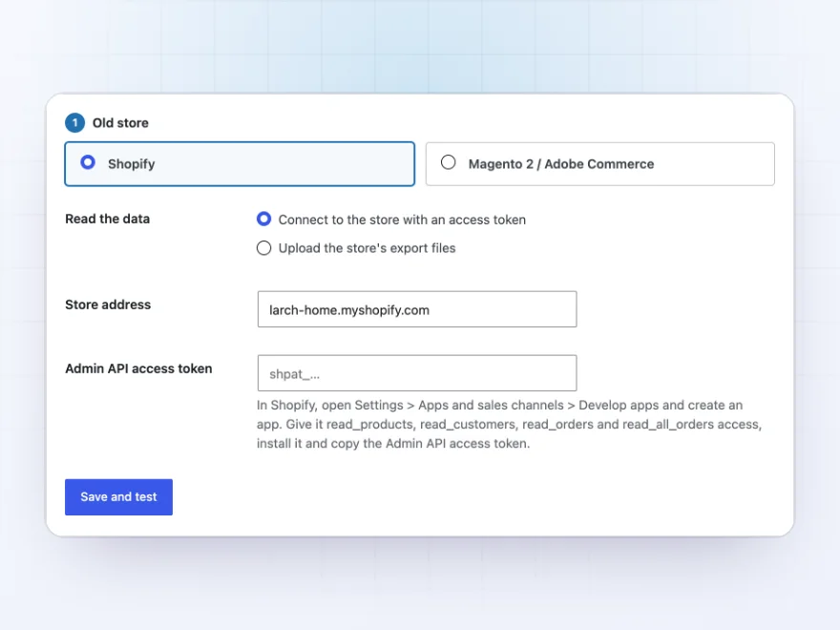Click the Save and test button

(x=118, y=497)
